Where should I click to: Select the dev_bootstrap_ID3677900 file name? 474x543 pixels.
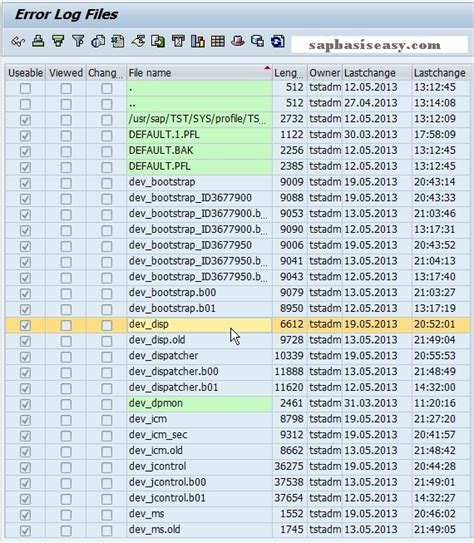[190, 198]
